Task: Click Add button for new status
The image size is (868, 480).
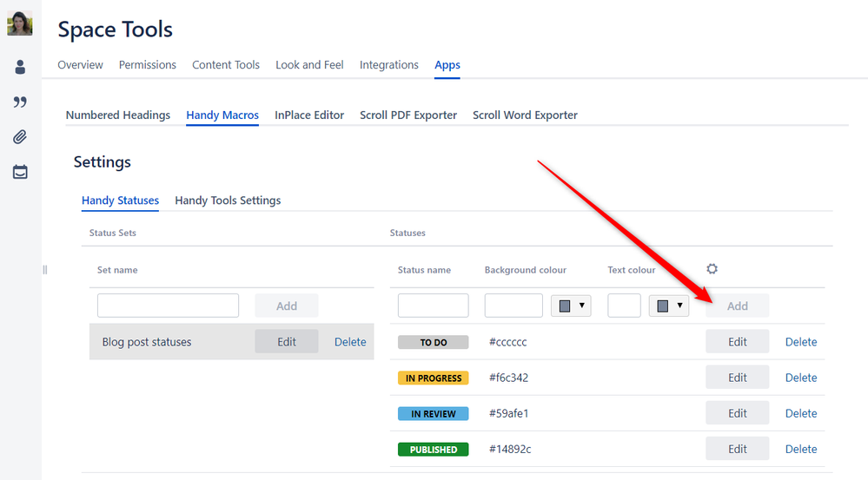Action: [738, 306]
